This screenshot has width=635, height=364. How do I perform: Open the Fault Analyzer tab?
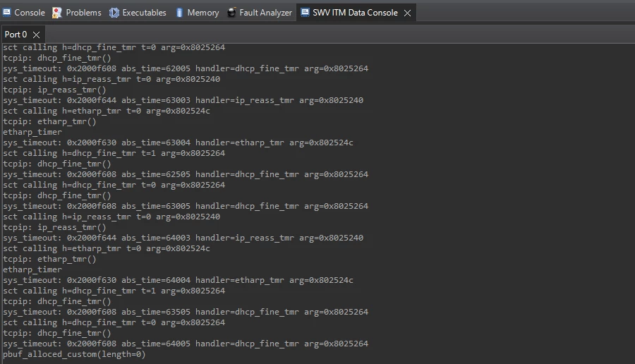pos(260,13)
